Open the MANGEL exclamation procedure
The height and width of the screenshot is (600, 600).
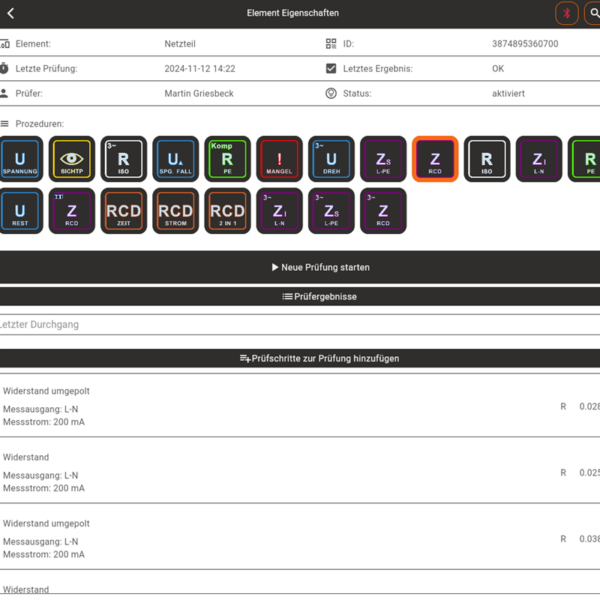pyautogui.click(x=279, y=159)
